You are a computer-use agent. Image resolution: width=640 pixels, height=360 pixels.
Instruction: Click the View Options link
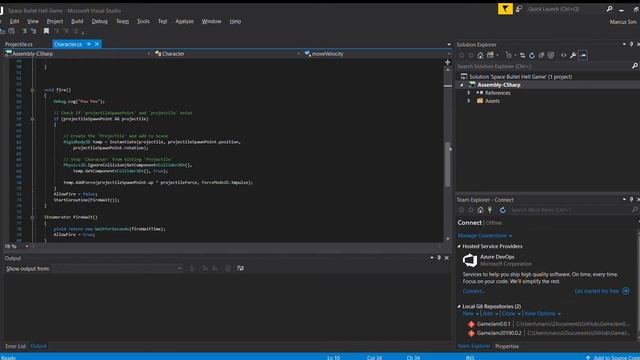click(x=540, y=313)
